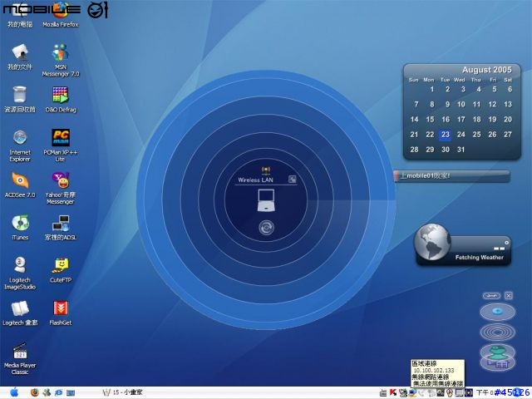Launch O&O Defrag desktop shortcut

coord(61,100)
